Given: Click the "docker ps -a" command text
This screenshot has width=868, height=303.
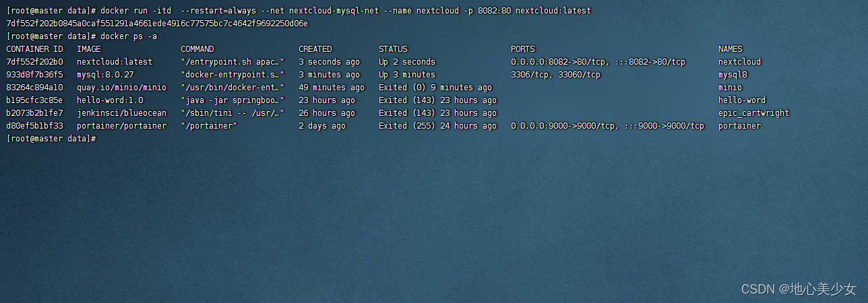Looking at the screenshot, I should pyautogui.click(x=129, y=36).
